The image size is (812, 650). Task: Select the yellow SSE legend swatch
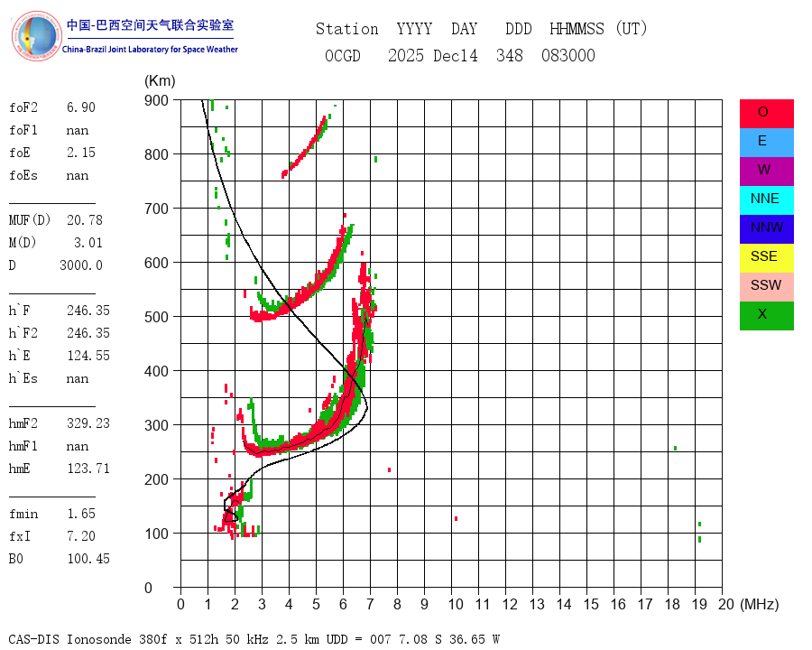pyautogui.click(x=766, y=258)
